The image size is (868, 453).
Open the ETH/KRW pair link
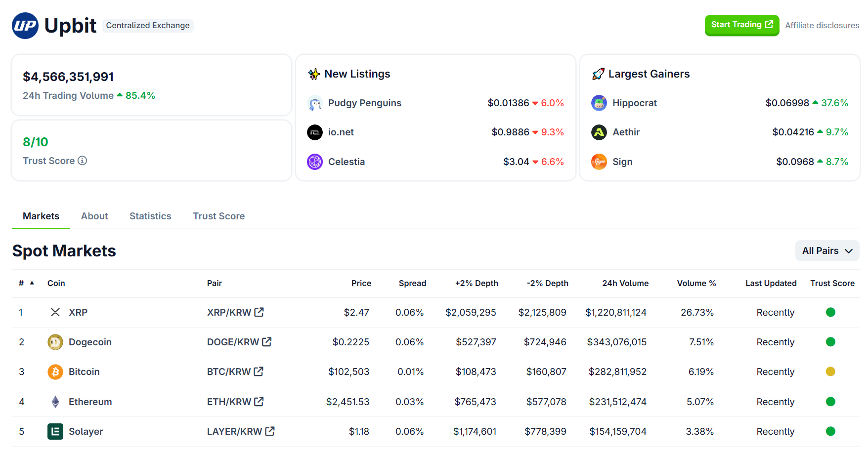[229, 402]
